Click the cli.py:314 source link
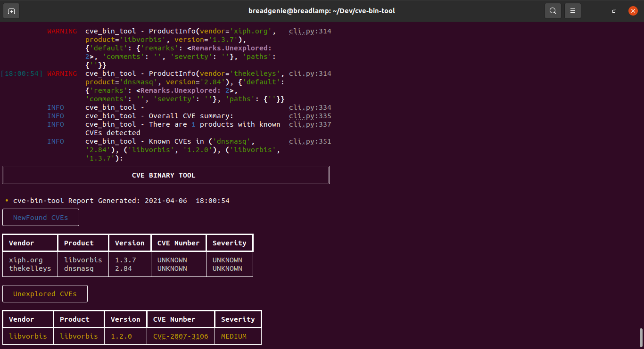 coord(310,31)
